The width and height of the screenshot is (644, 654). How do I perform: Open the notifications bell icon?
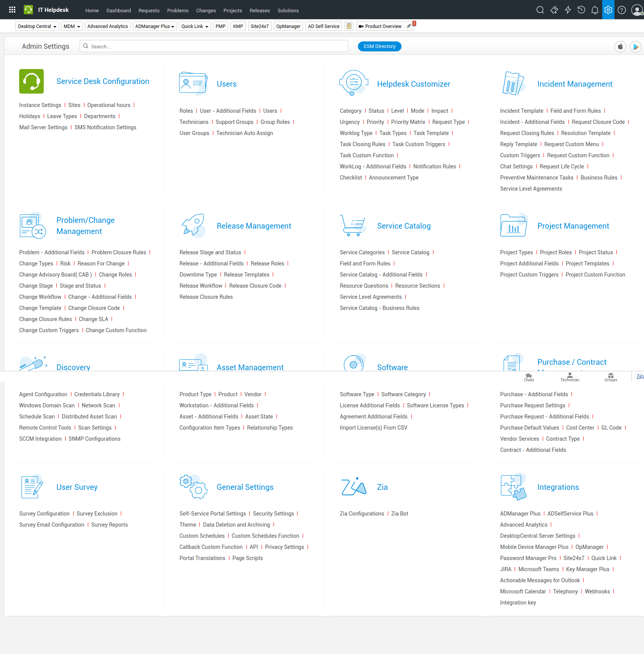tap(595, 10)
